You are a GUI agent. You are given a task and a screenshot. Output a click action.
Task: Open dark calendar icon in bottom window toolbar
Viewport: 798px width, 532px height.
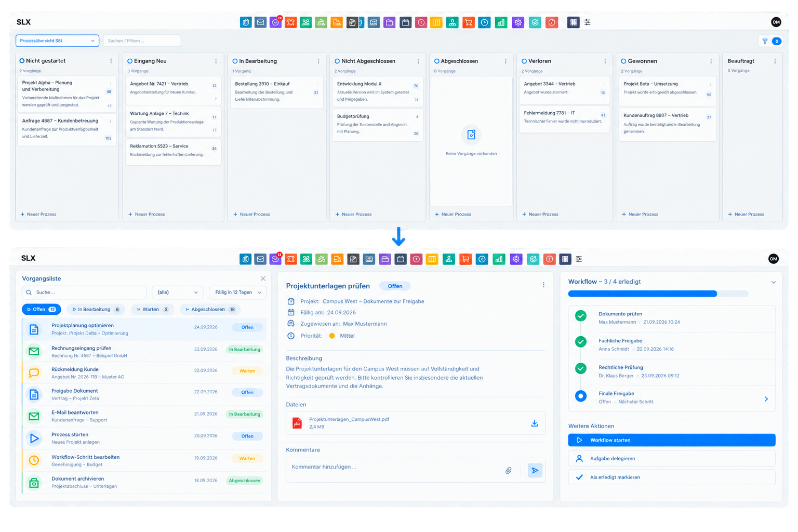point(401,259)
